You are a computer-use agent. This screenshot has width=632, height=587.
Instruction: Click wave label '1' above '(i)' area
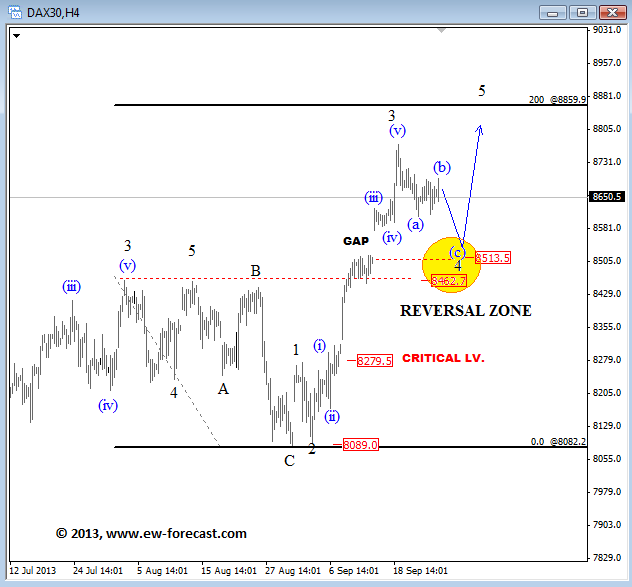click(296, 350)
